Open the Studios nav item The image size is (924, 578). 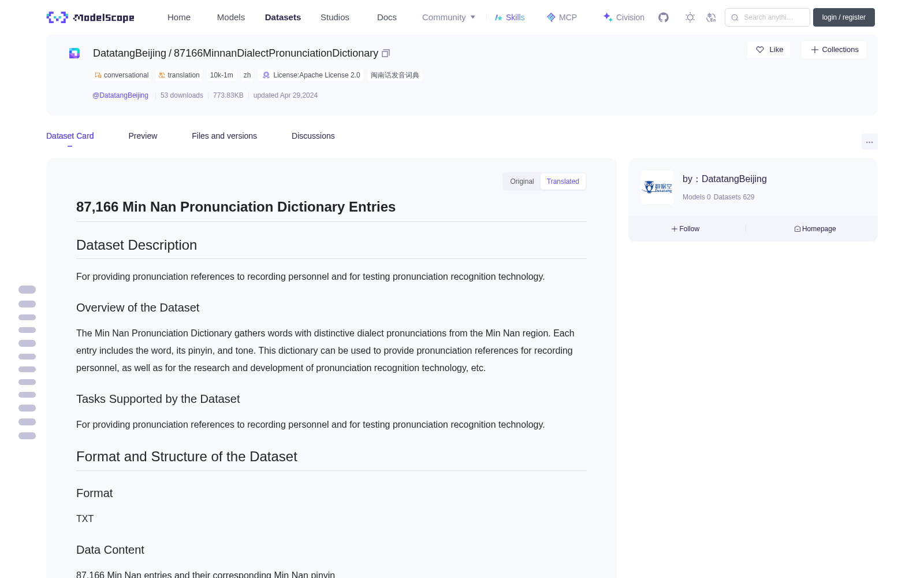coord(335,17)
